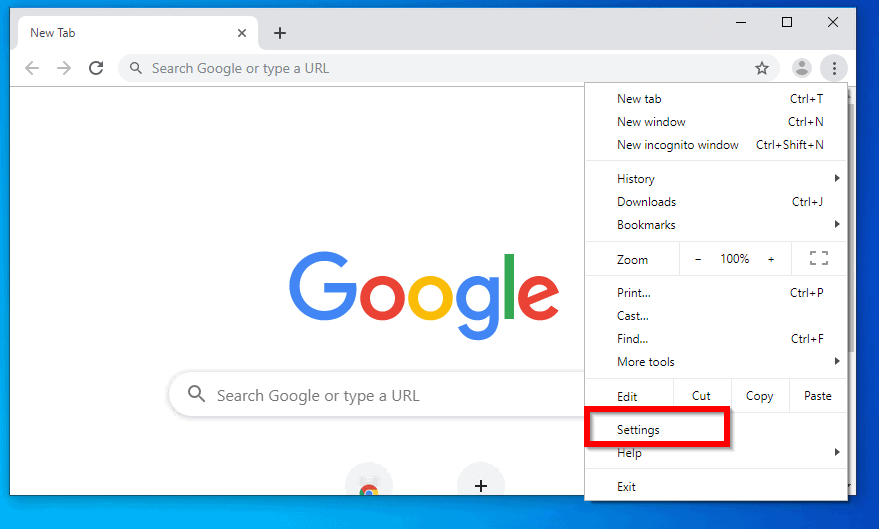Reload the page with refresh icon
Image resolution: width=879 pixels, height=529 pixels.
pyautogui.click(x=96, y=68)
